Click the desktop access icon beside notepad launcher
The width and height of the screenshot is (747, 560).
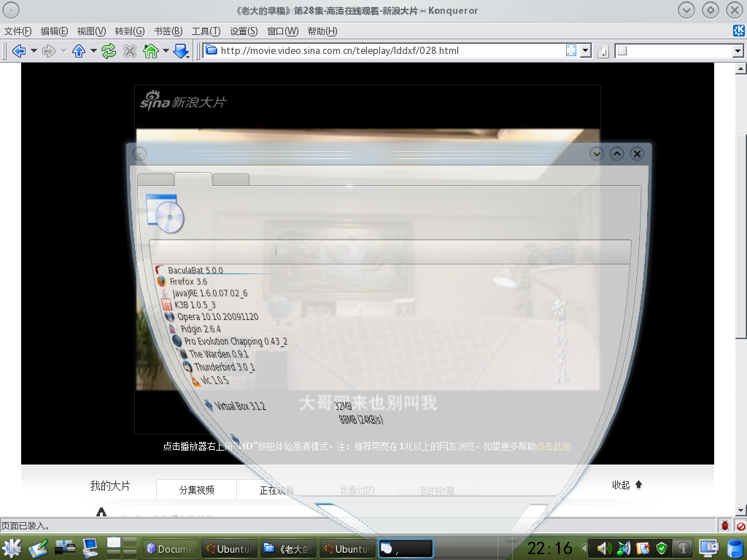65,548
